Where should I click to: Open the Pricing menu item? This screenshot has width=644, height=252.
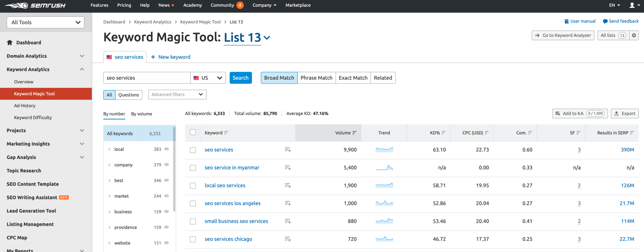pos(124,5)
